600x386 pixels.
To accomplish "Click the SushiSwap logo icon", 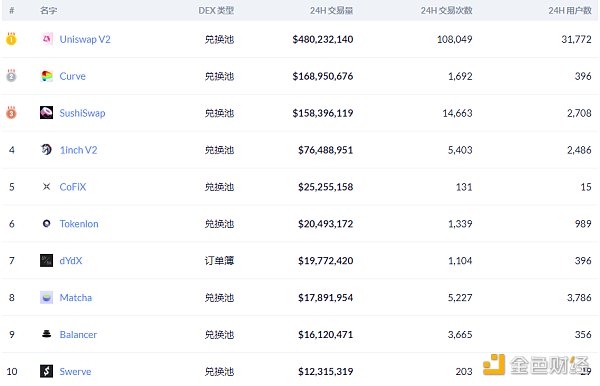I will click(47, 113).
